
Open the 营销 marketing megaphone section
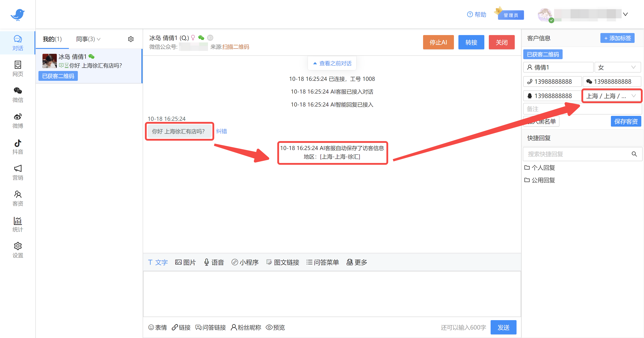click(17, 173)
